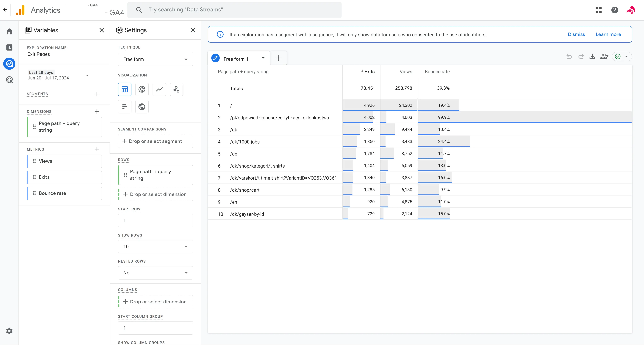Open Explore in the sidebar
644x345 pixels.
tap(9, 64)
